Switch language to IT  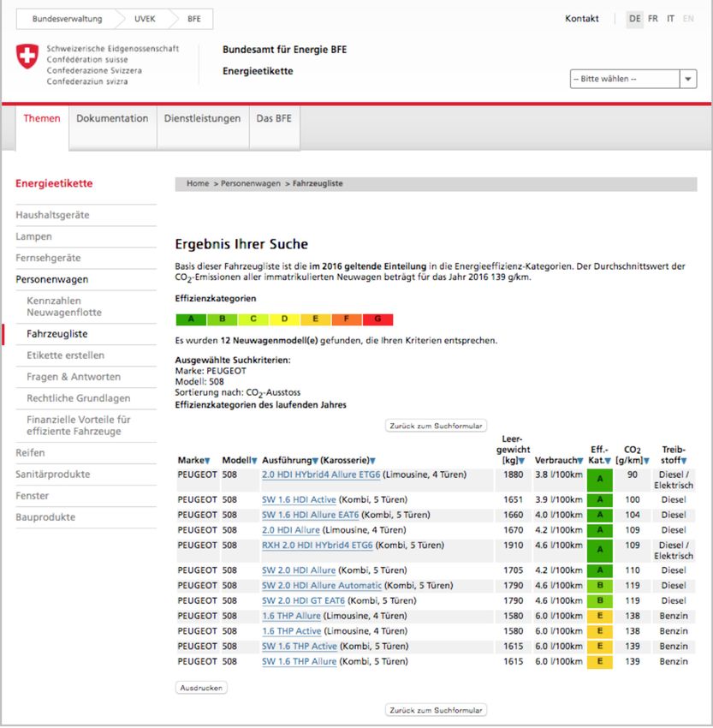[670, 19]
